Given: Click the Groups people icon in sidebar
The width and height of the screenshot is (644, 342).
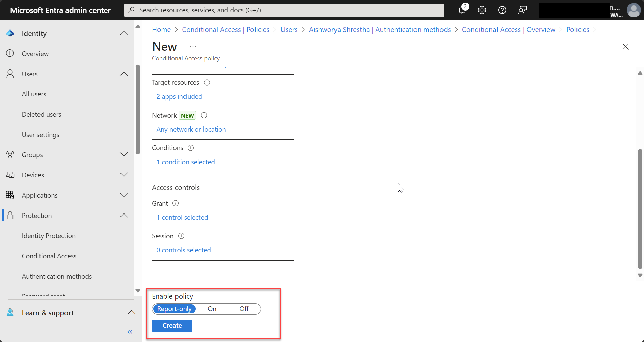Looking at the screenshot, I should [10, 154].
